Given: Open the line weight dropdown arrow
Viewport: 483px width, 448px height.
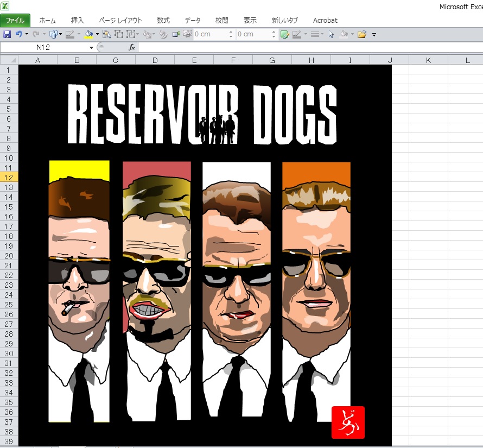Looking at the screenshot, I should coord(322,34).
